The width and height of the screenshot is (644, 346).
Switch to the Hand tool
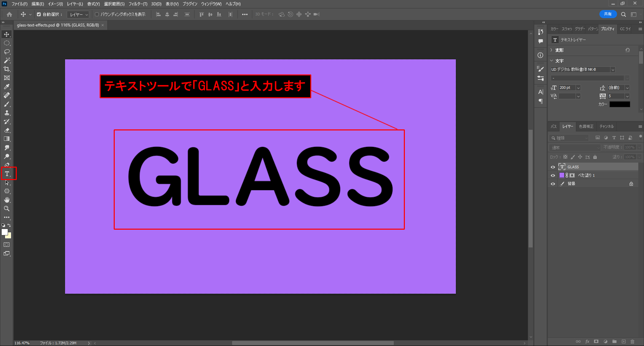[x=7, y=200]
